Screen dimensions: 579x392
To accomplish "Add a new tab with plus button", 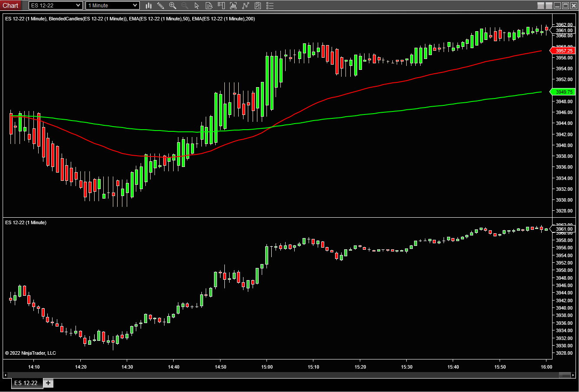I will 48,383.
